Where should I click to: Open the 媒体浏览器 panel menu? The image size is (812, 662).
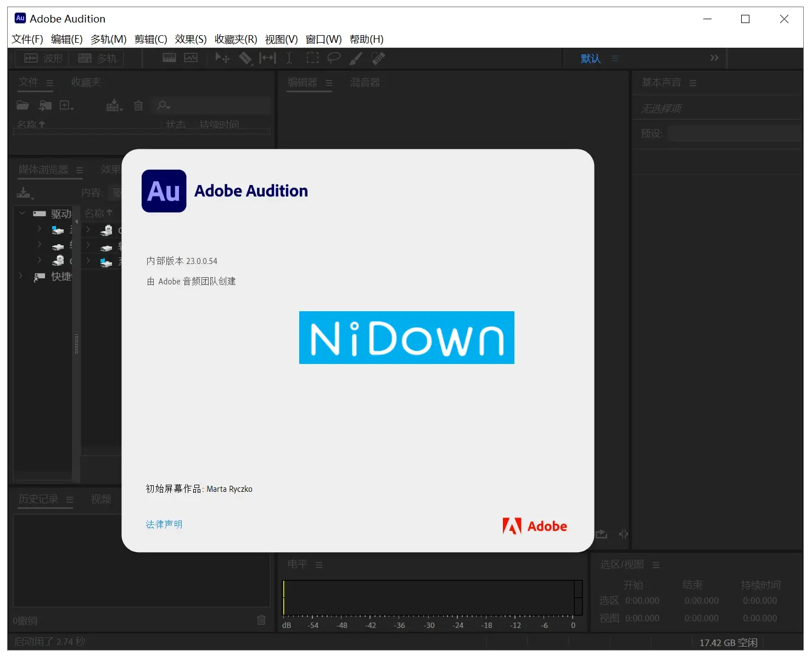coord(80,170)
